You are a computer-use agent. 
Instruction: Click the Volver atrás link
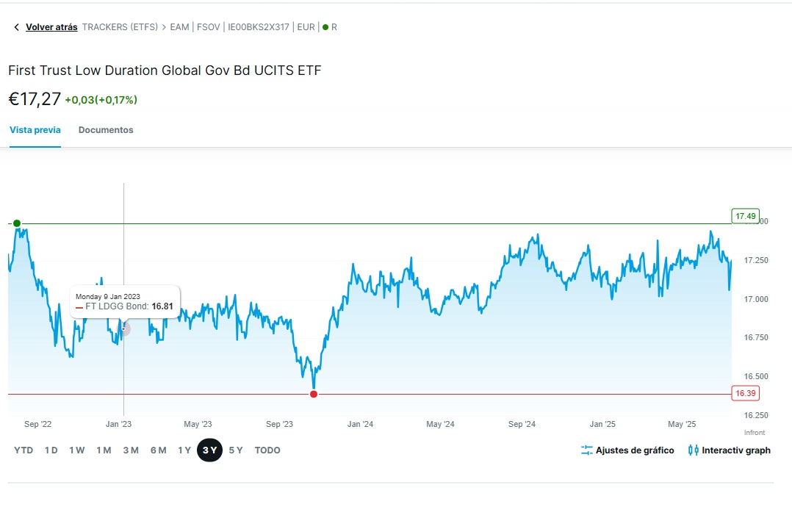click(52, 26)
